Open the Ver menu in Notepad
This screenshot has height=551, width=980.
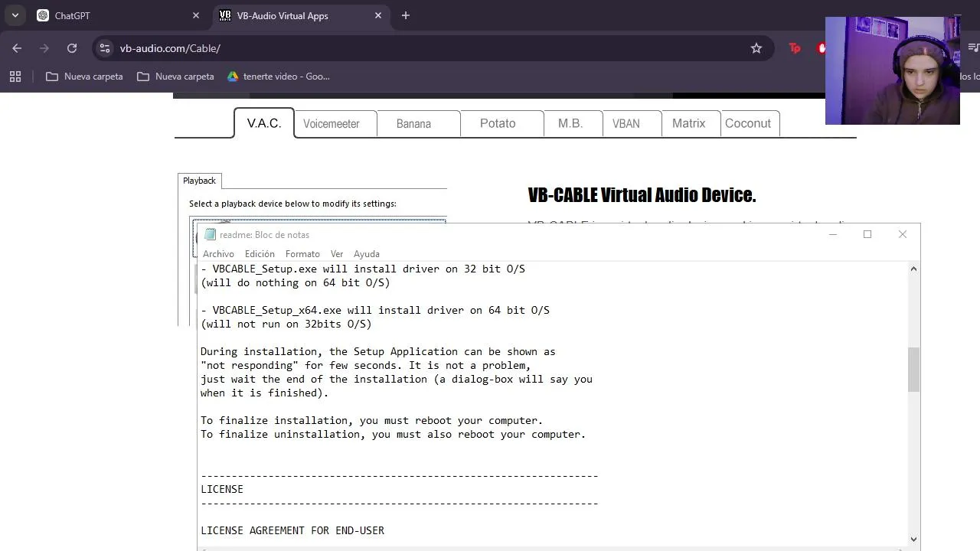point(337,254)
